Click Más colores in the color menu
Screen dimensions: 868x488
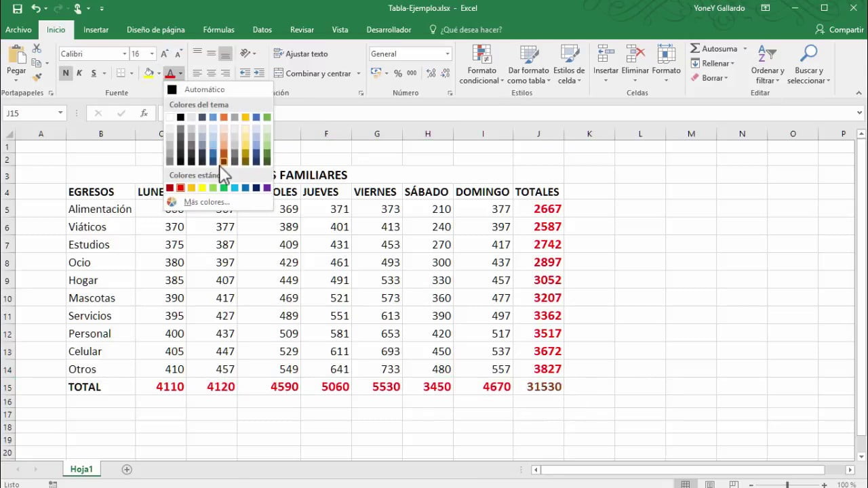coord(206,201)
